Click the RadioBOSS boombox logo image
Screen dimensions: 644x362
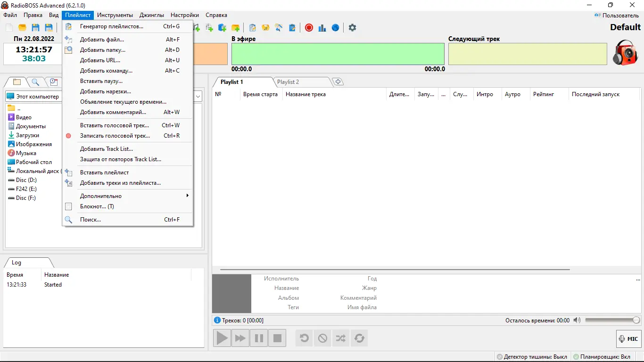tap(625, 52)
